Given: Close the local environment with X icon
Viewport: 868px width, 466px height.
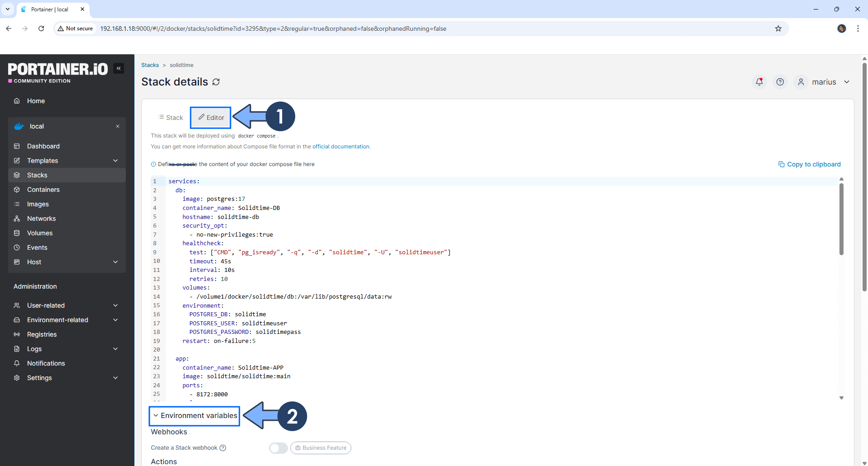Looking at the screenshot, I should point(118,126).
